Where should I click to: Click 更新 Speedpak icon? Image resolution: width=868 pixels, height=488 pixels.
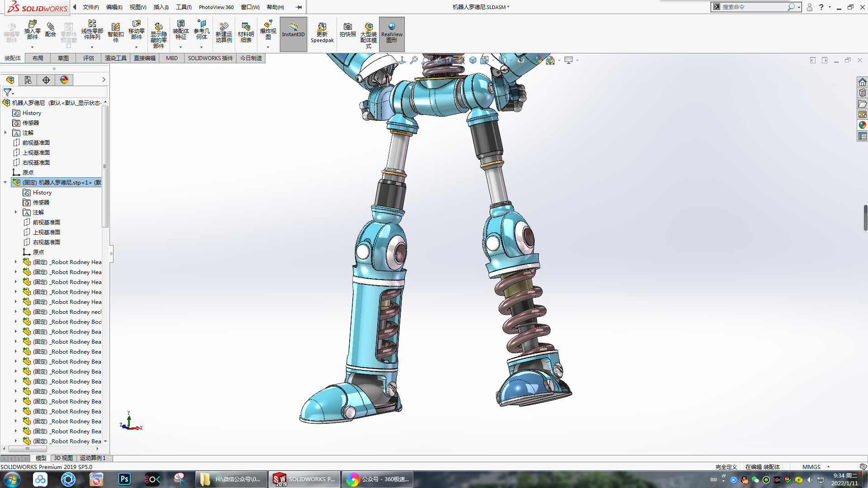coord(322,33)
